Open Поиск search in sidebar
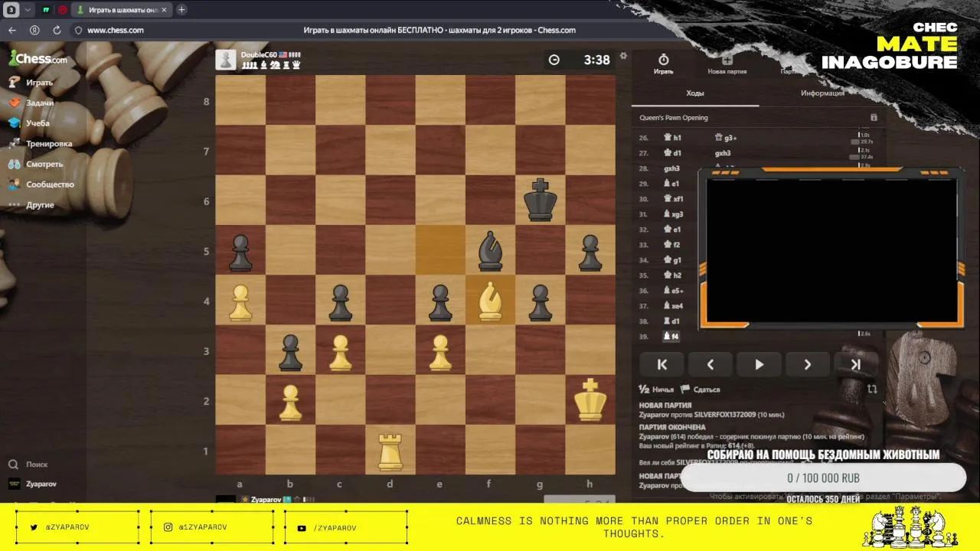 point(28,465)
